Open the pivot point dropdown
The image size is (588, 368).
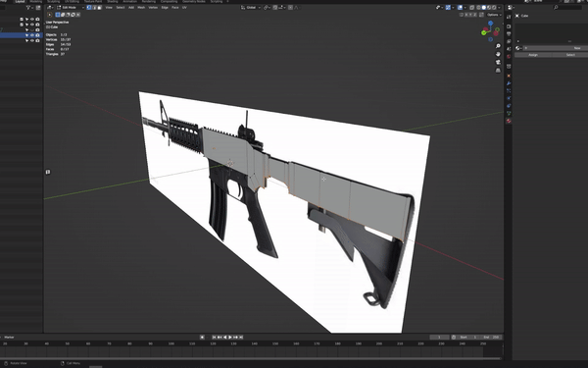(266, 8)
